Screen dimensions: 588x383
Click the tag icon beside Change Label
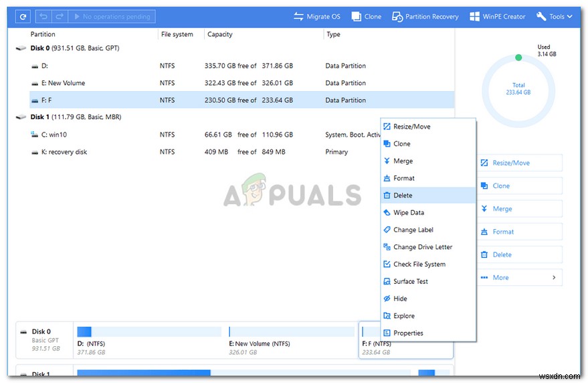(387, 230)
